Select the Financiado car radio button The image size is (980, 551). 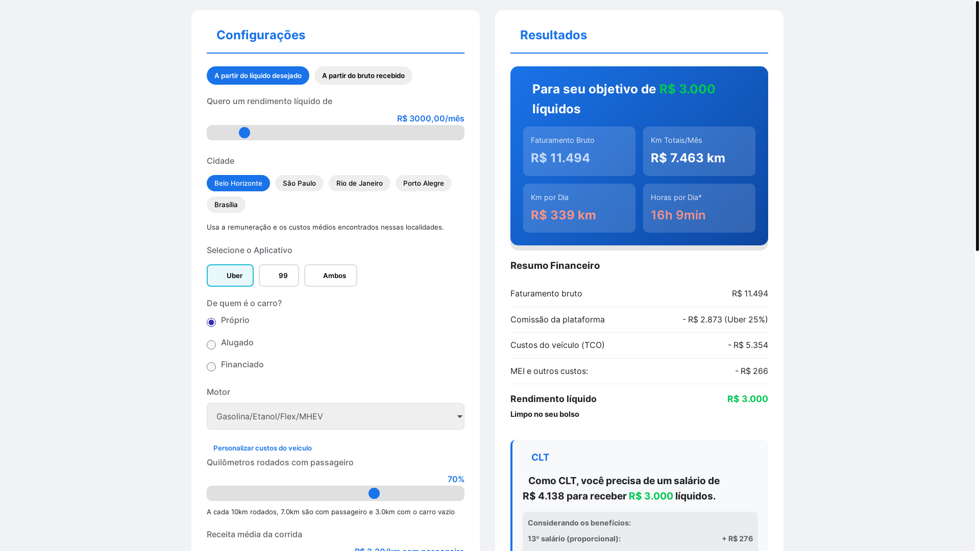[211, 367]
